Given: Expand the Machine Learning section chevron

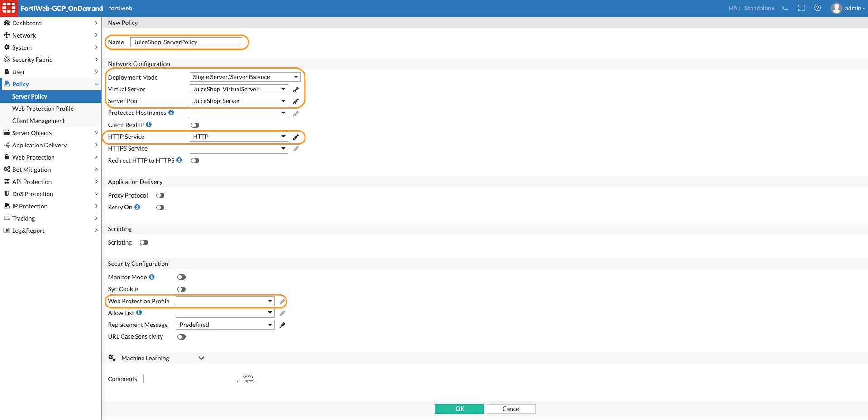Looking at the screenshot, I should 201,358.
